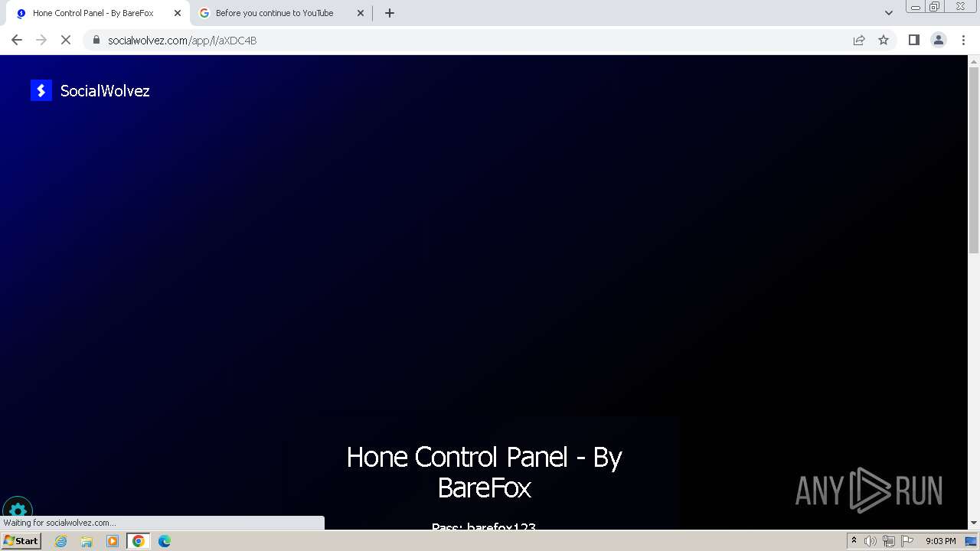Screen dimensions: 980x551
Task: Share this page icon
Action: [859, 40]
